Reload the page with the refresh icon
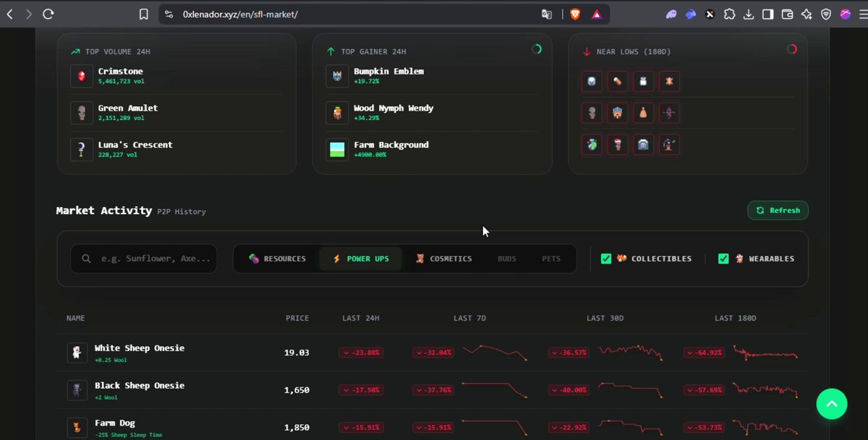Viewport: 868px width, 440px height. tap(48, 14)
